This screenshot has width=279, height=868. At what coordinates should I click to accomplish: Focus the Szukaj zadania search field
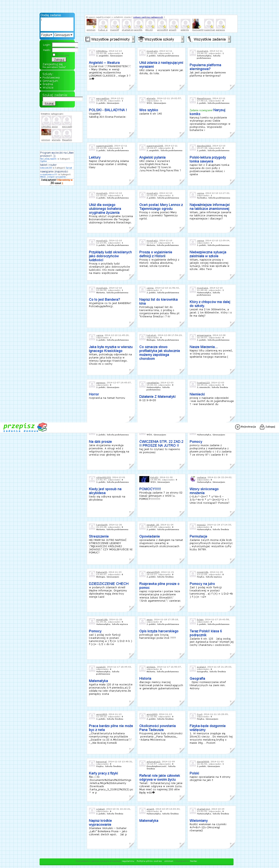tap(63, 99)
